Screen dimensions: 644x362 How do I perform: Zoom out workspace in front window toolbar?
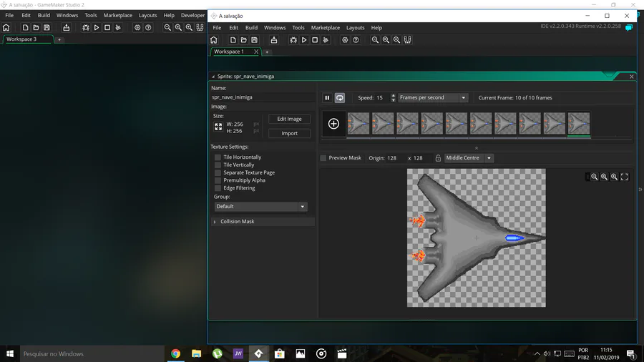pos(375,40)
